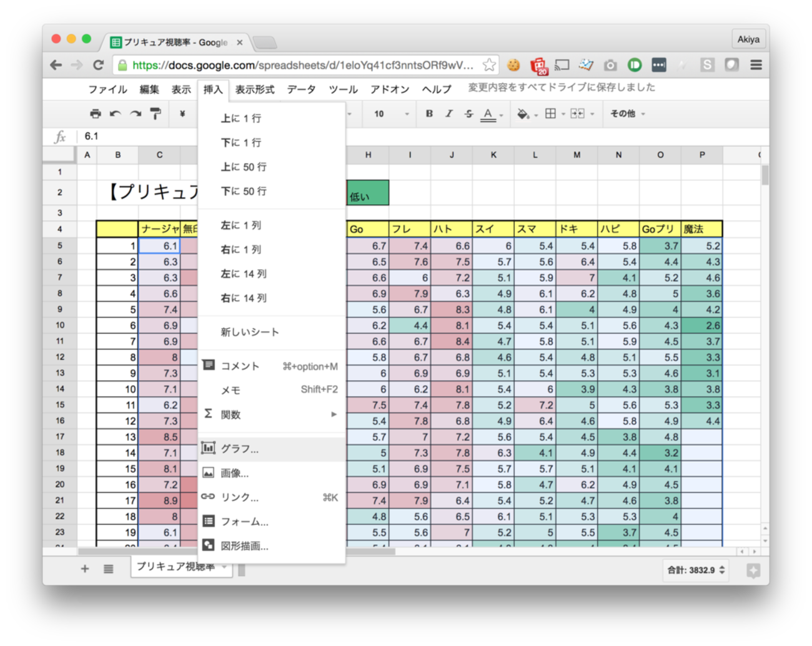Open the fill color tool
The image size is (812, 646).
[x=522, y=114]
